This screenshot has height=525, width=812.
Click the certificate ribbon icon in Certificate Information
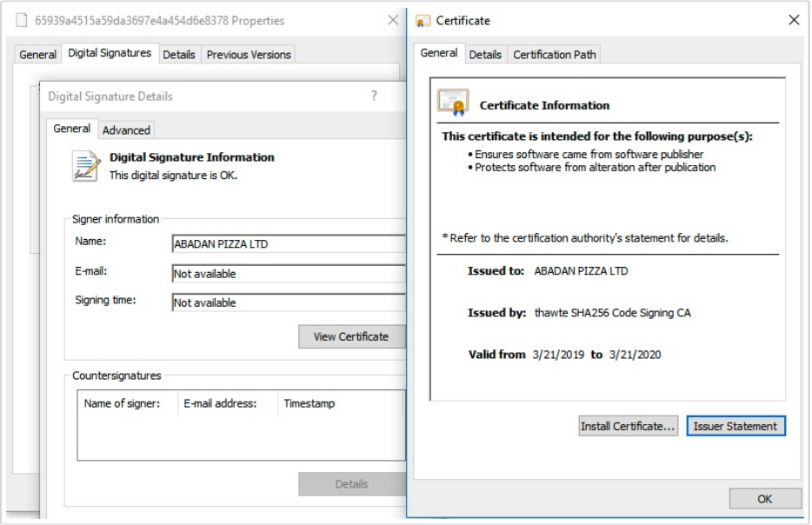point(453,102)
